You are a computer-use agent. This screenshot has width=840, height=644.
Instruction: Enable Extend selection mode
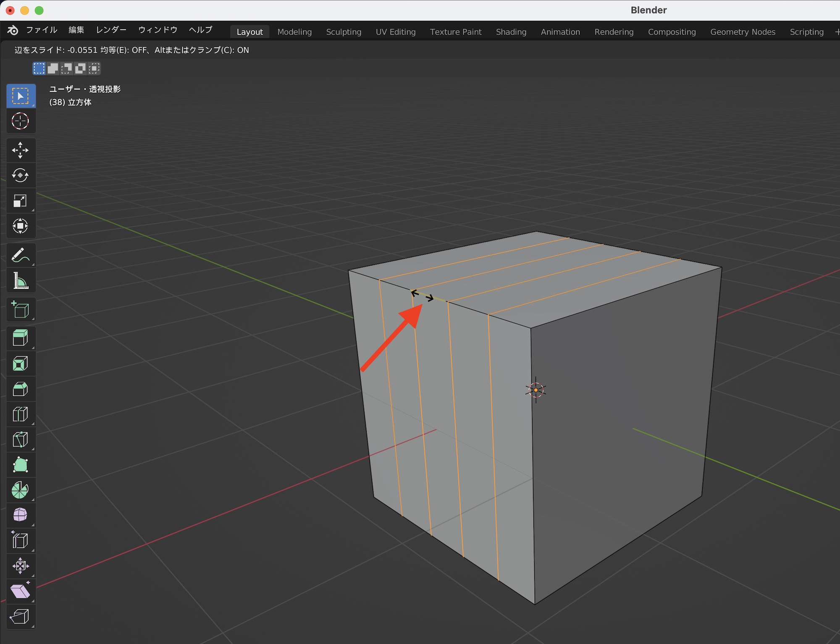(53, 68)
